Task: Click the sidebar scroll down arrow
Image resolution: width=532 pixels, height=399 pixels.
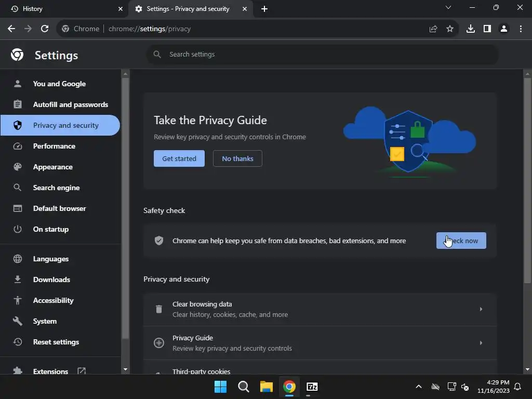Action: [126, 369]
